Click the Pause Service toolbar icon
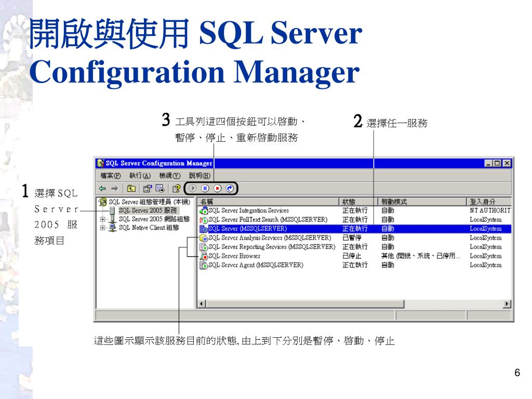Screen dimensions: 532x399 [205, 188]
